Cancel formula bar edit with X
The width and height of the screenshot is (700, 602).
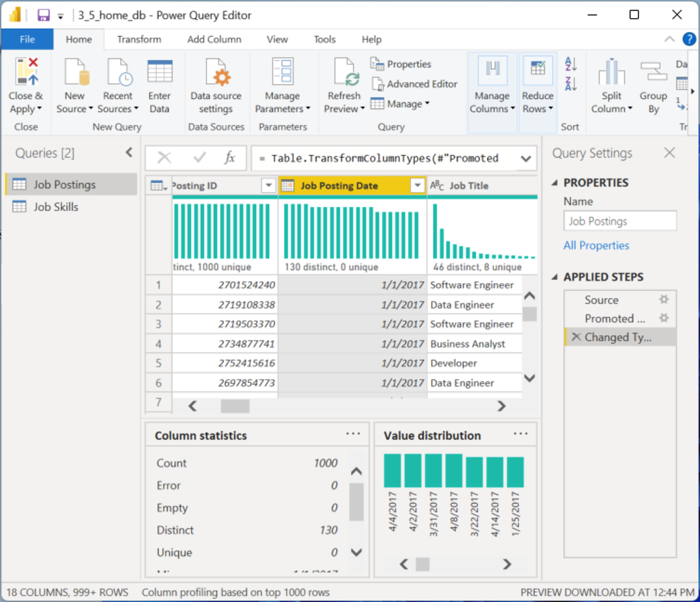coord(164,158)
